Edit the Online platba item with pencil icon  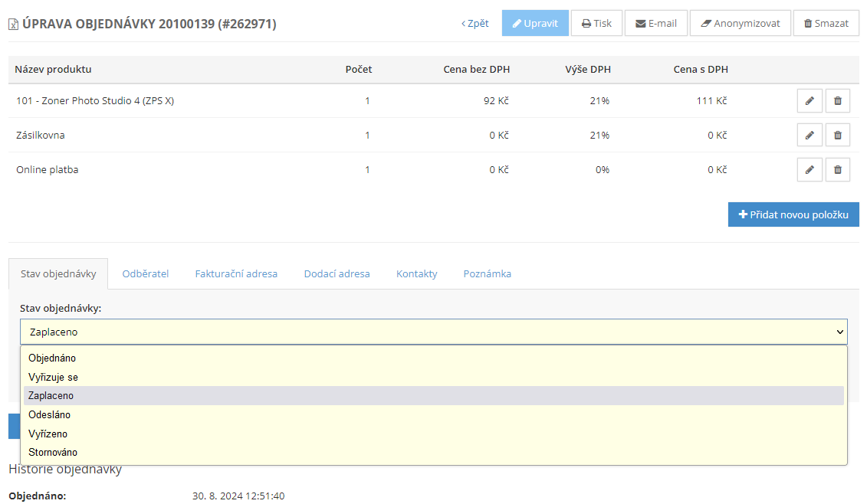point(810,169)
